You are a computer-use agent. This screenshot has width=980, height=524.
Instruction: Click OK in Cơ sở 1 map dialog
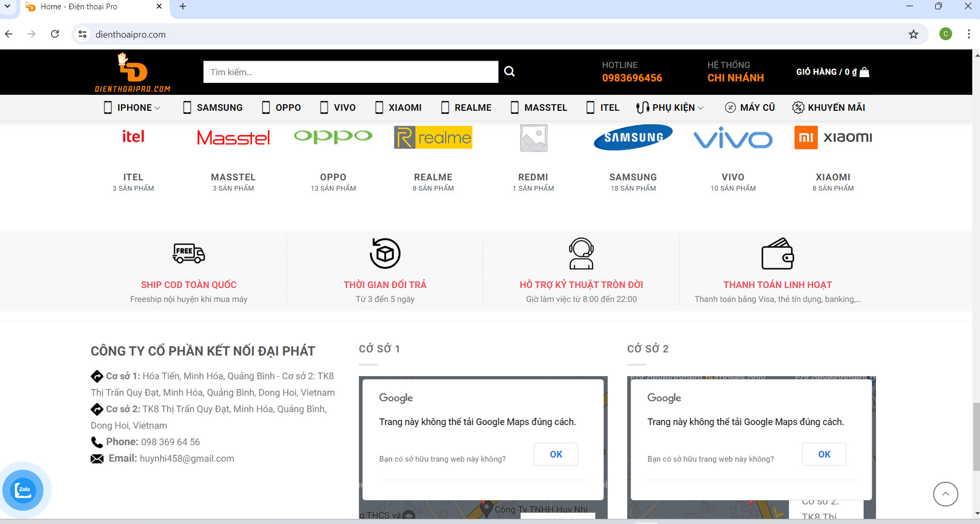pyautogui.click(x=556, y=454)
